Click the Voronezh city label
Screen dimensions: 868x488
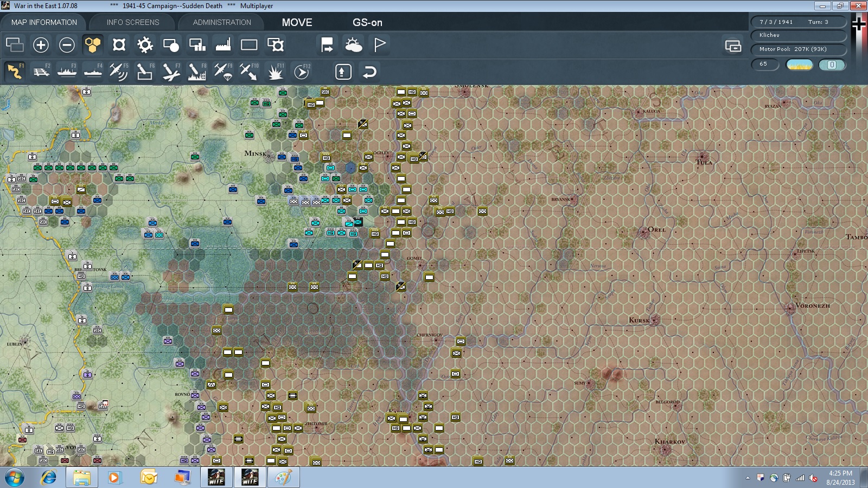tap(813, 306)
